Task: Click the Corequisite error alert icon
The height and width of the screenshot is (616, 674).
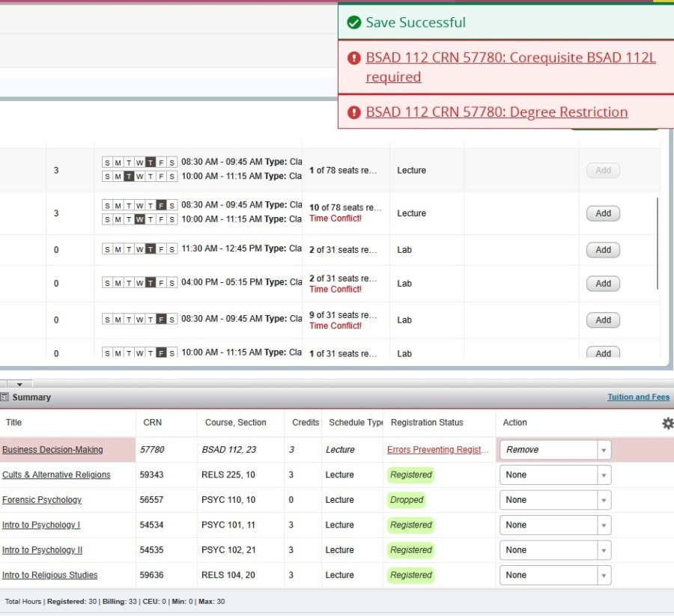Action: click(354, 58)
